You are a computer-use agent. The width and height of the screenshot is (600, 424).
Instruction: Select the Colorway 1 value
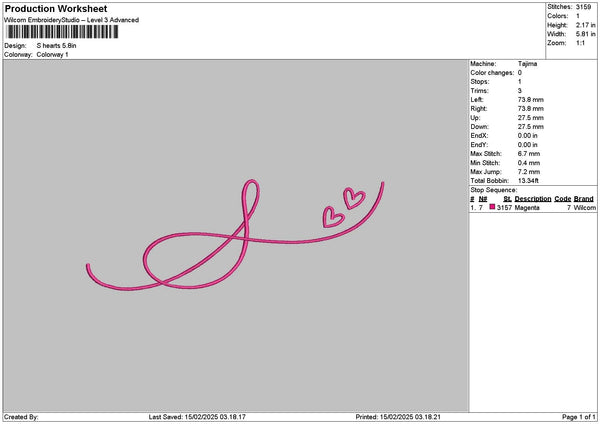[52, 54]
